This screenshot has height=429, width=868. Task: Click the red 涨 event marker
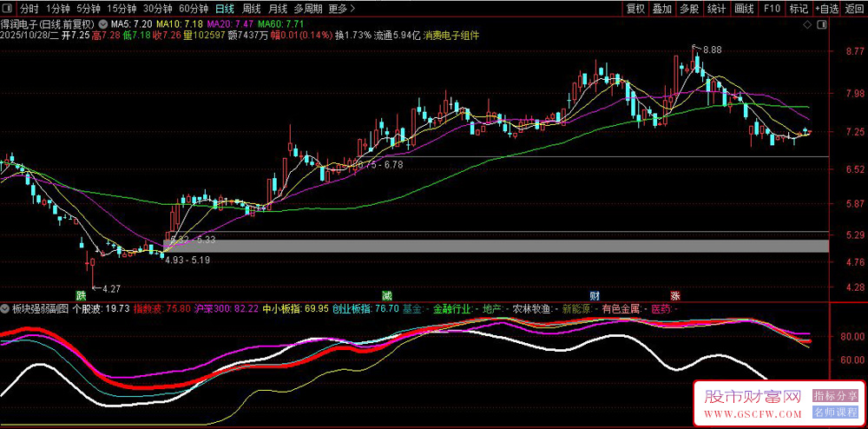[674, 294]
